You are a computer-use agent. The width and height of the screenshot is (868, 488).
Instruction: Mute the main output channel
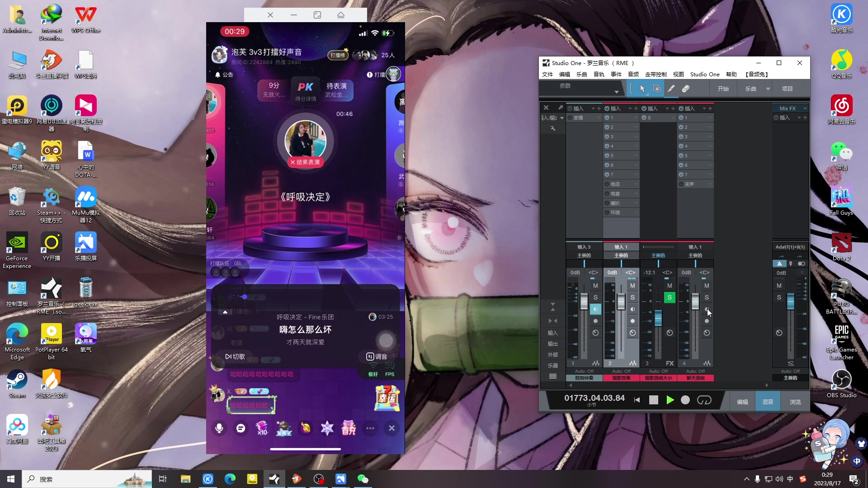click(x=779, y=286)
